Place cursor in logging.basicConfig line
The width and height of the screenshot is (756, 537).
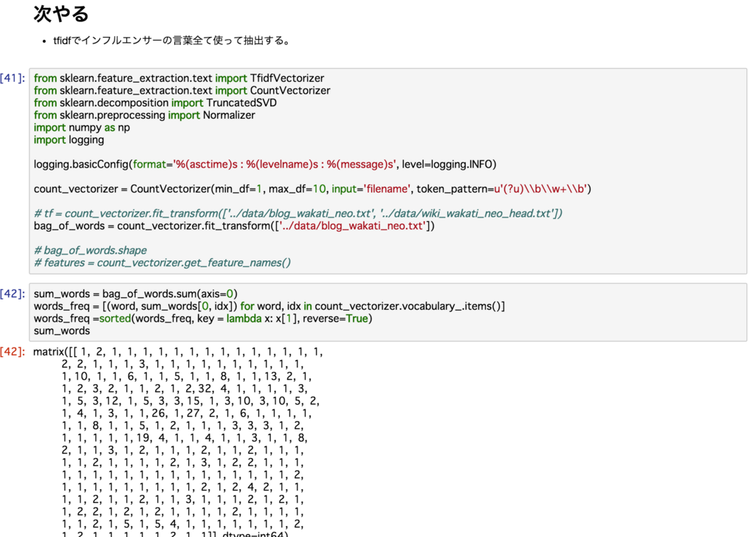click(x=265, y=164)
